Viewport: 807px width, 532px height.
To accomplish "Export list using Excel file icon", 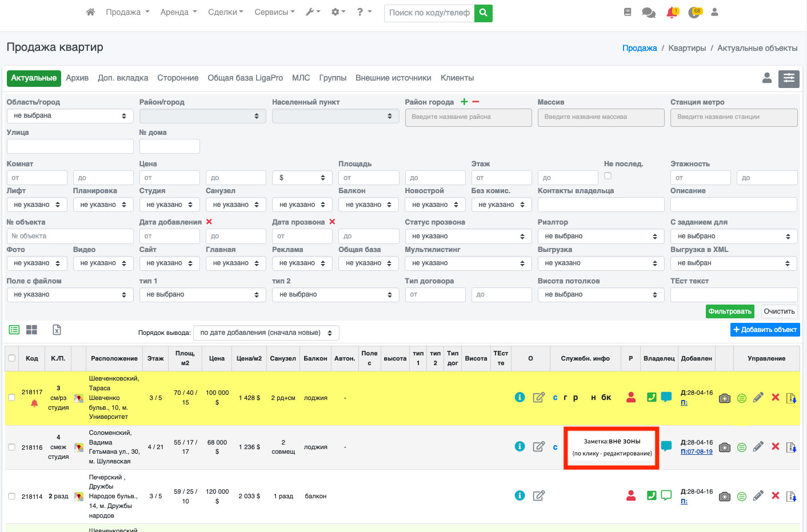I will pyautogui.click(x=57, y=330).
